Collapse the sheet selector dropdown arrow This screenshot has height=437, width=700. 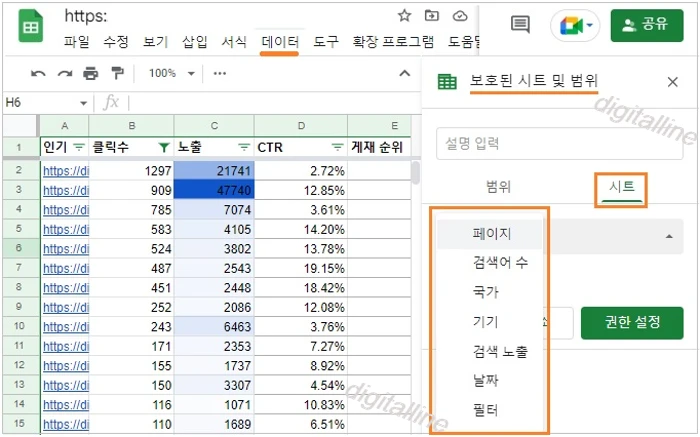(x=669, y=237)
